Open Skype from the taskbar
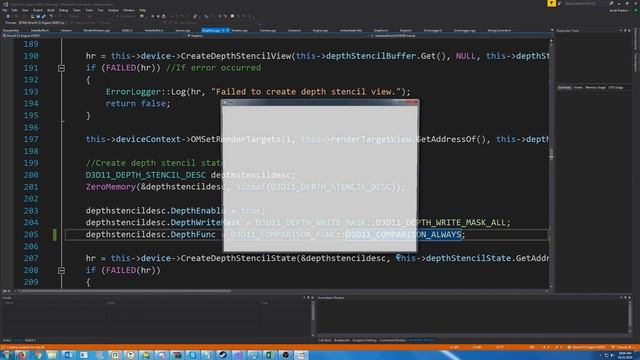This screenshot has height=360, width=640. 192,355
